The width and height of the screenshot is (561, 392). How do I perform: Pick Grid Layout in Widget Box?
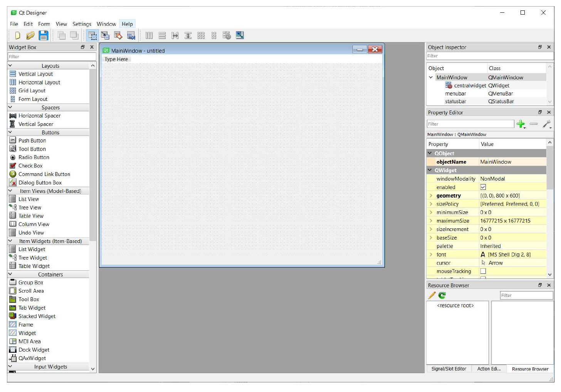32,90
